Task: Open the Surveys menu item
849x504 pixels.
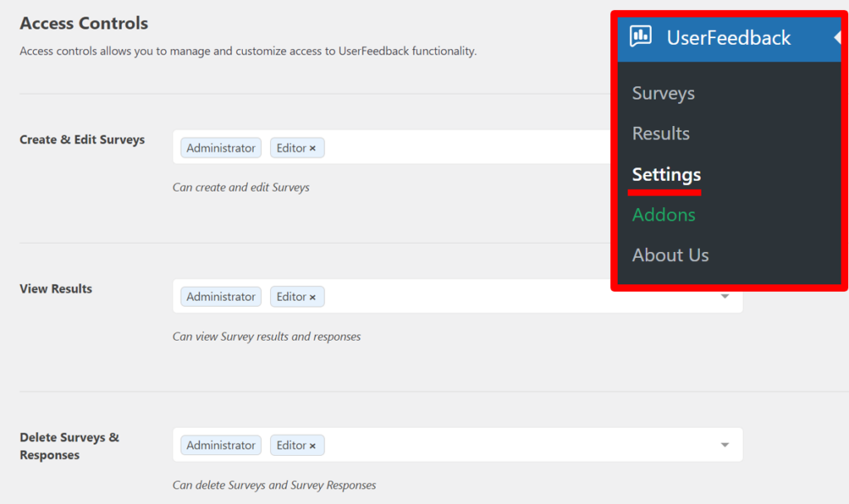Action: [662, 93]
